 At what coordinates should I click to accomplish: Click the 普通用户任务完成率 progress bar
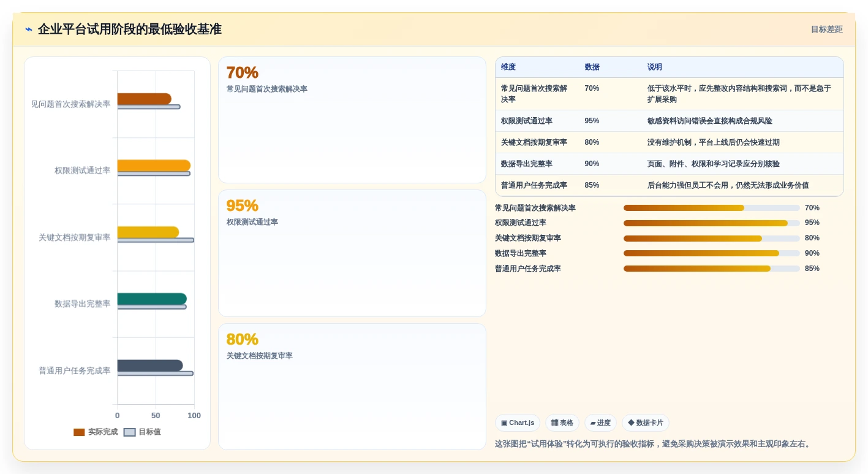(712, 269)
